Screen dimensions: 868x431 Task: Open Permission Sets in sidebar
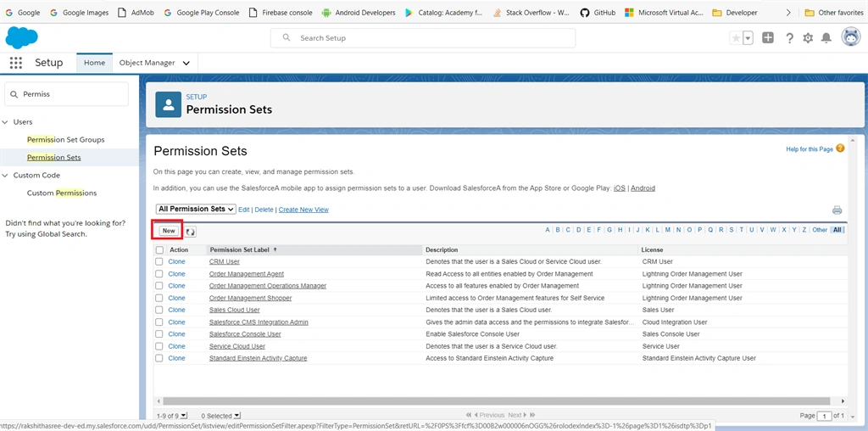(53, 157)
